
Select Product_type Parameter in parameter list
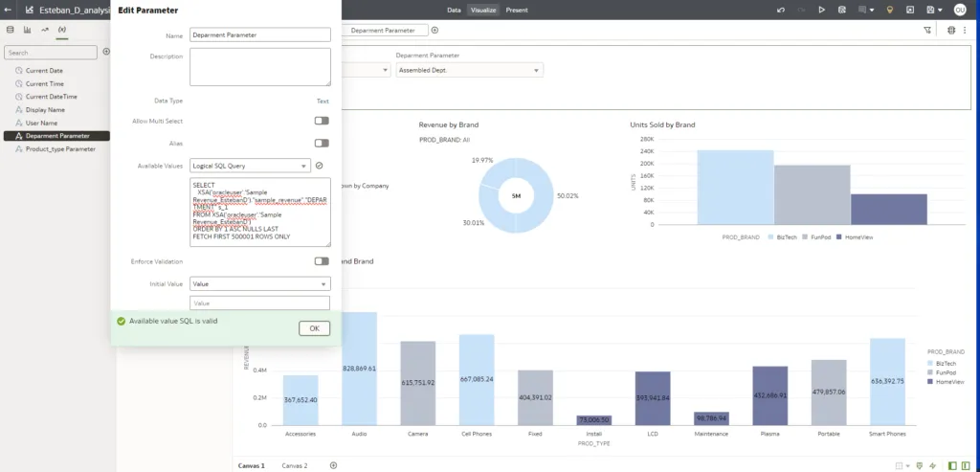(x=59, y=149)
